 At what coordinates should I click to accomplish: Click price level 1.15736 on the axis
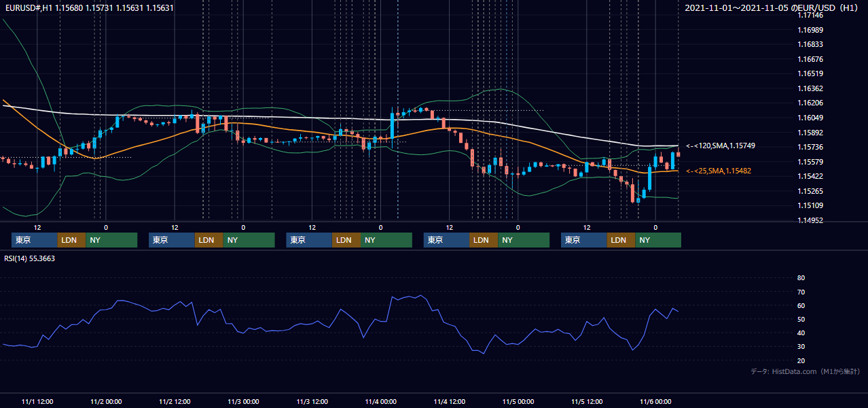810,147
